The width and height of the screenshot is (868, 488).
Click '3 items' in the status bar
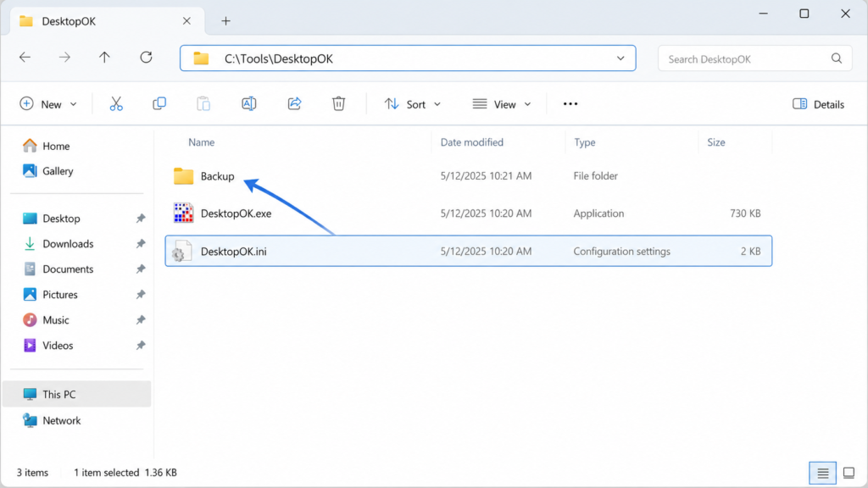(x=32, y=473)
